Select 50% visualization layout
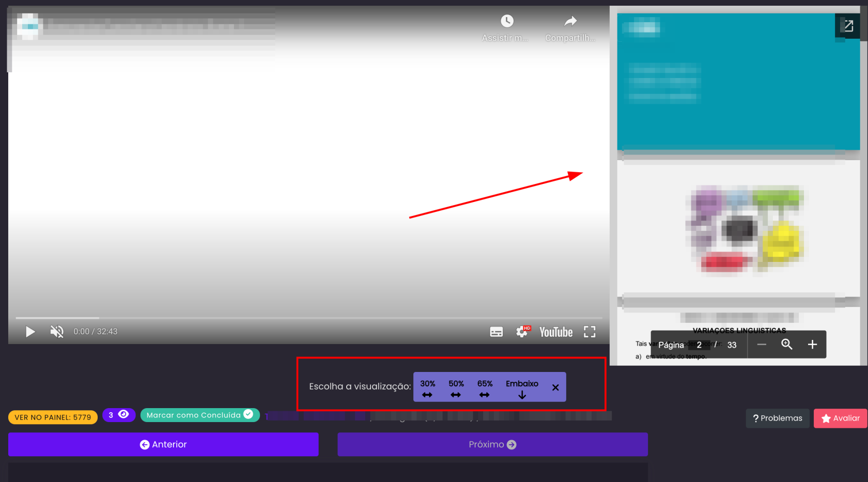 pyautogui.click(x=456, y=388)
